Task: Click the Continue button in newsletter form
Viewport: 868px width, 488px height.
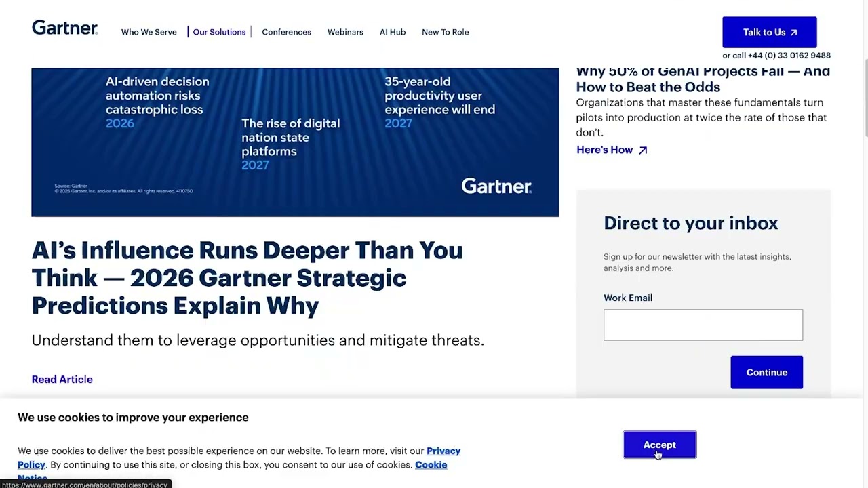Action: point(767,372)
